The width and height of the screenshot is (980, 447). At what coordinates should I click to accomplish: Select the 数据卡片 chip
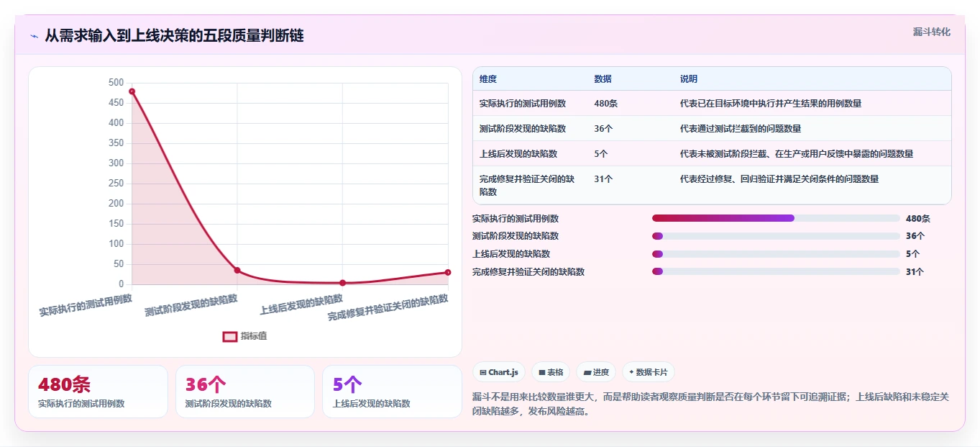click(648, 372)
